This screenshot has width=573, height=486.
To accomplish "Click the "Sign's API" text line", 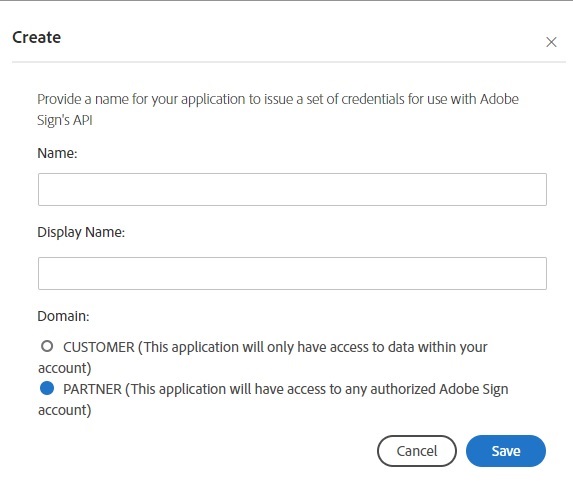I will tap(65, 120).
